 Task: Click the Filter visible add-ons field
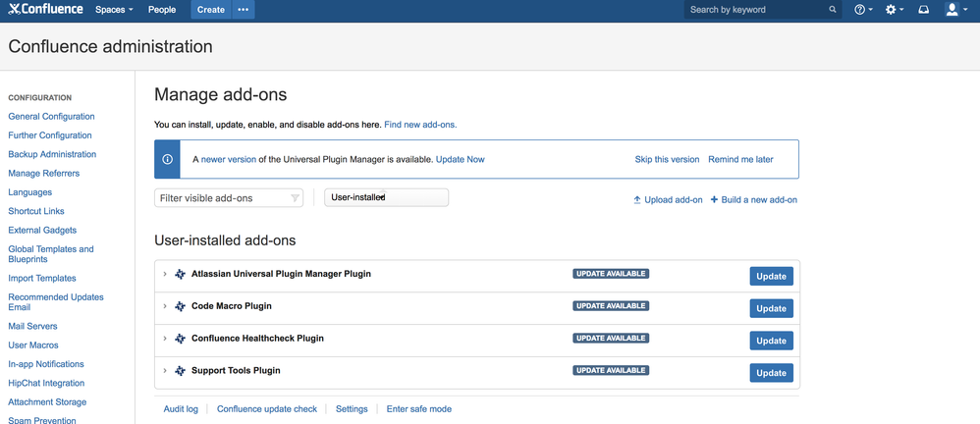[x=229, y=198]
